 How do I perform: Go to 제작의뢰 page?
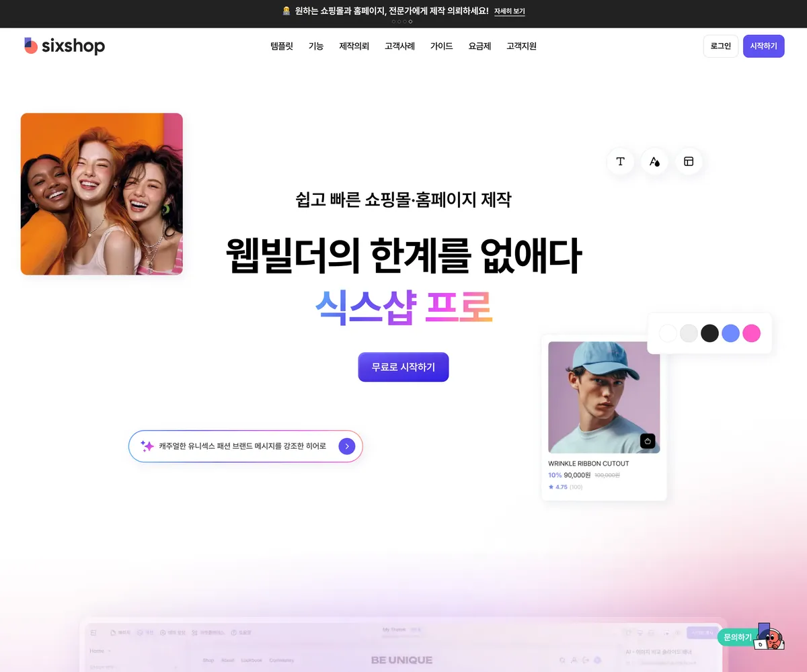(x=354, y=46)
